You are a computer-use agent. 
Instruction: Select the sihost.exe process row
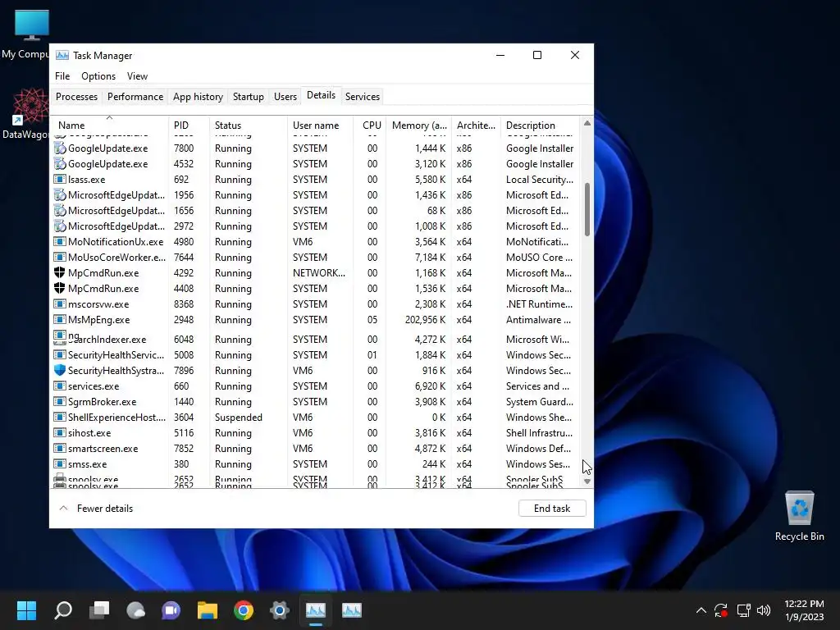[316, 433]
